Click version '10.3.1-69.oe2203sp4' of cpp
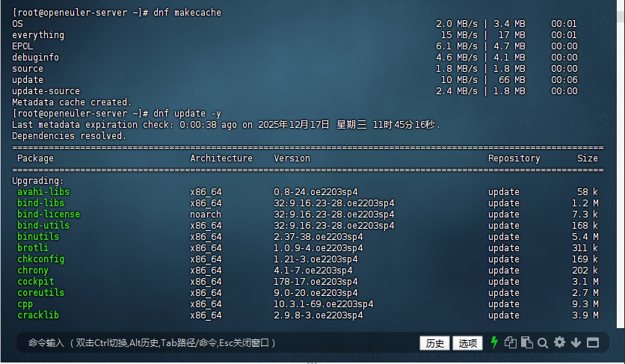Screen dimensions: 625x364 coord(324,303)
